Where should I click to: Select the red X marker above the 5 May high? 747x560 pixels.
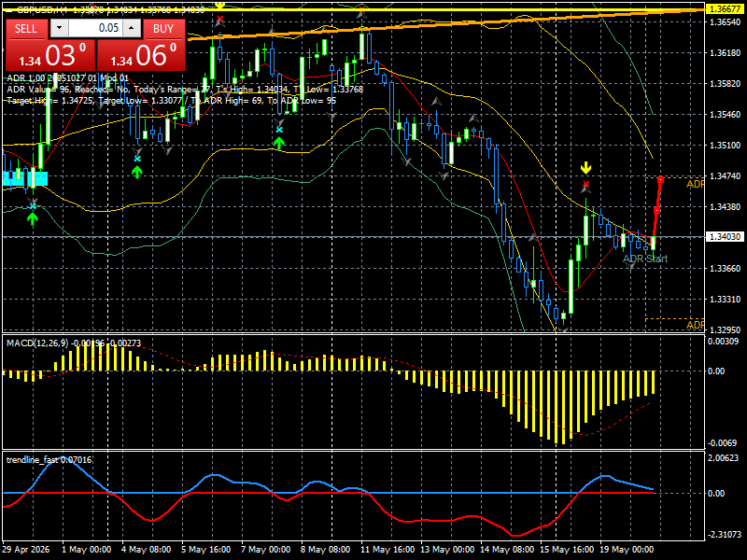[x=219, y=20]
